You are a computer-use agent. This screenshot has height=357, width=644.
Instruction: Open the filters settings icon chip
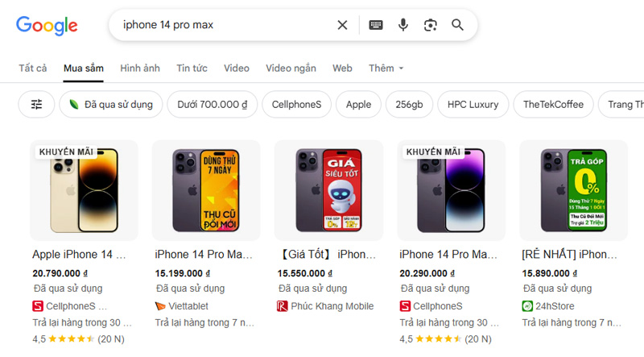coord(36,105)
